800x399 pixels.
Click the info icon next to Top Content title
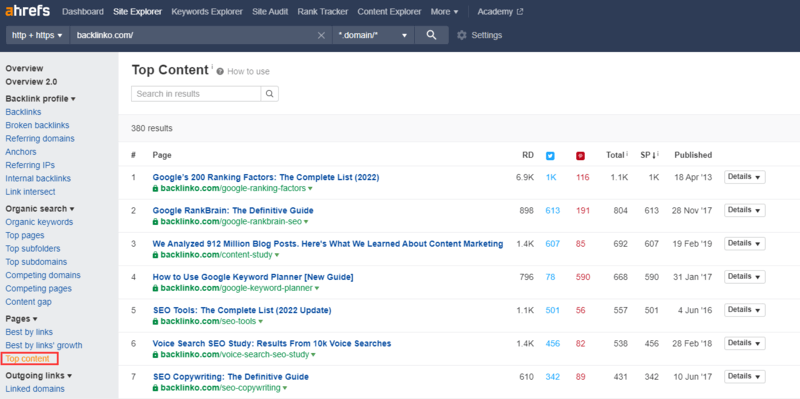pyautogui.click(x=212, y=66)
